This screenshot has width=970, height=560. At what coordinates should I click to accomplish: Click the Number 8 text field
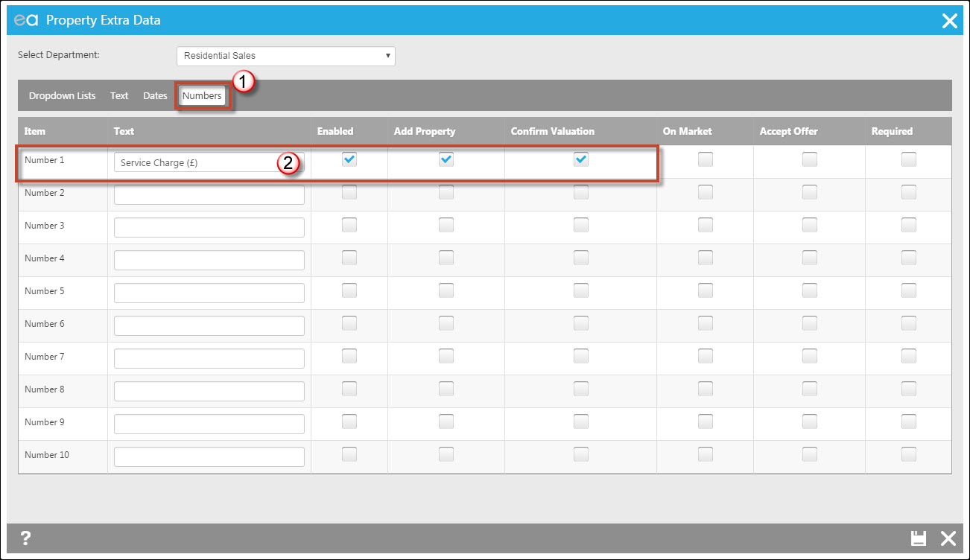pyautogui.click(x=209, y=392)
